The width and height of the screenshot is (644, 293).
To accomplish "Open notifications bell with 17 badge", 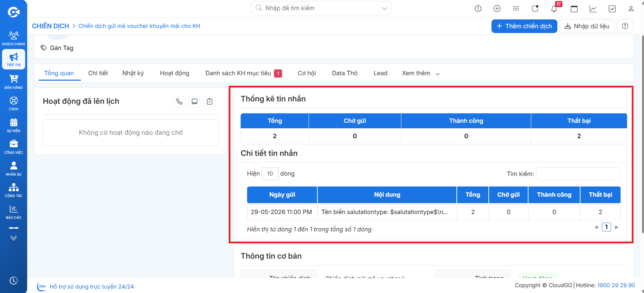I will coord(555,8).
